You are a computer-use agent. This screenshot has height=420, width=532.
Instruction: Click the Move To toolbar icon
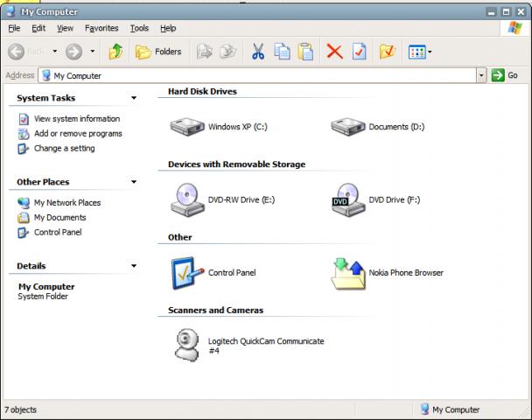205,52
